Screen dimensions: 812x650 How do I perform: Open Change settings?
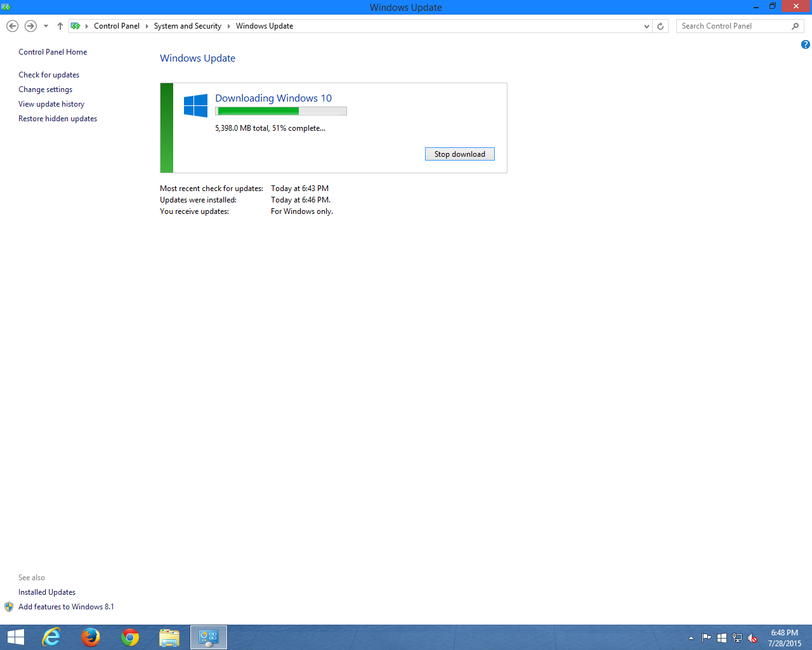(45, 90)
